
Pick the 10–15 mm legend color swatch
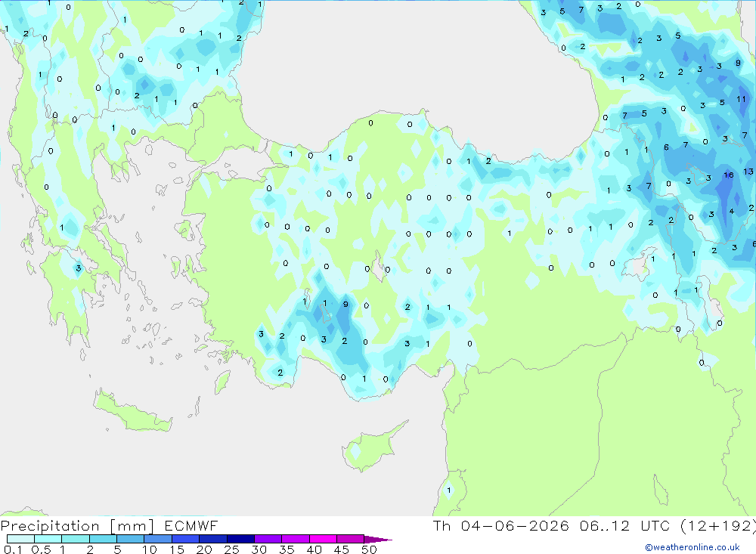158,539
